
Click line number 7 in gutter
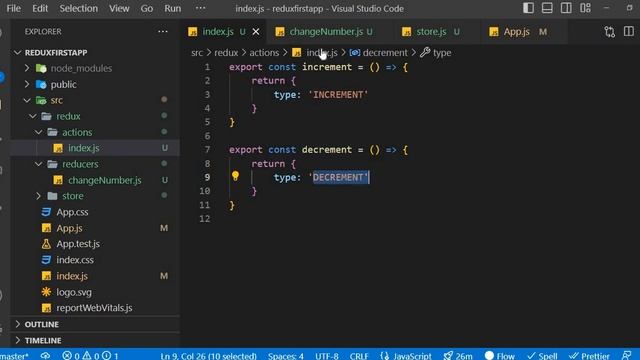coord(207,149)
